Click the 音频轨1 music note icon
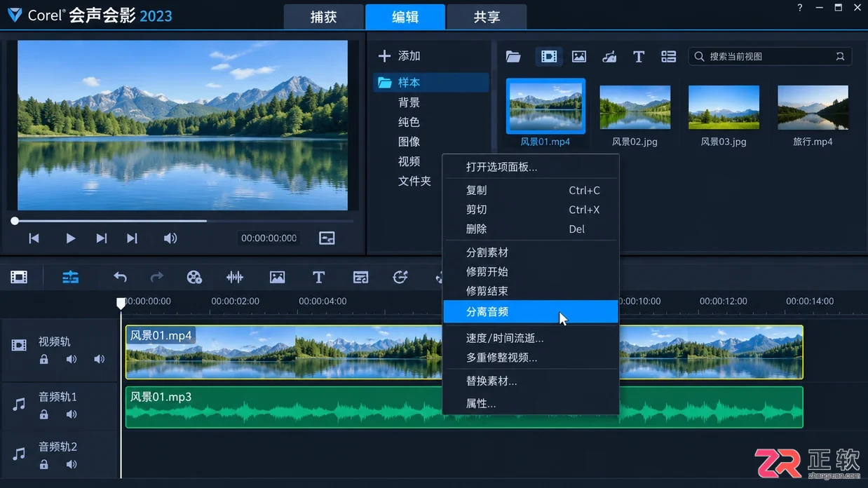The width and height of the screenshot is (868, 488). pyautogui.click(x=19, y=404)
